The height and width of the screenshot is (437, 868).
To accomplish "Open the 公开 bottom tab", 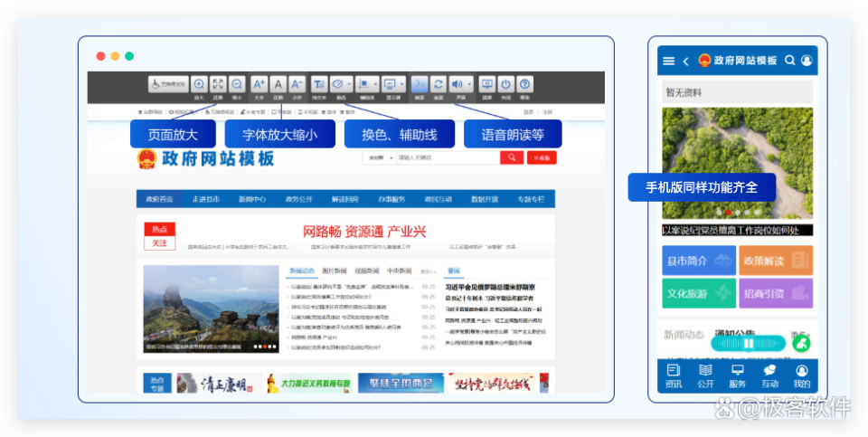I will pos(705,376).
